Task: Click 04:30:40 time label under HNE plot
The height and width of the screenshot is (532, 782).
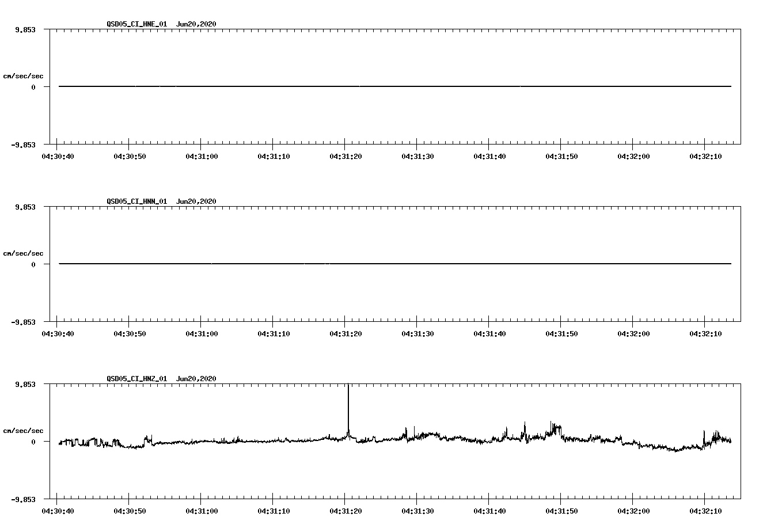Action: click(x=58, y=157)
